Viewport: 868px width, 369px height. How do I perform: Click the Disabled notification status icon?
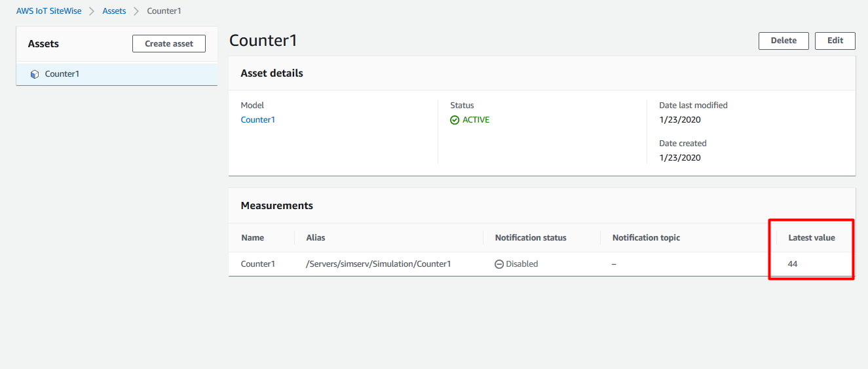pyautogui.click(x=499, y=264)
